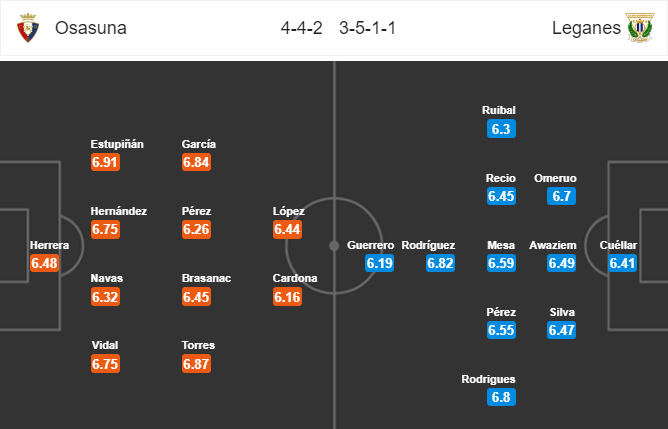Screen dimensions: 668x429
Task: Open the Osasuna team name link
Action: (89, 30)
